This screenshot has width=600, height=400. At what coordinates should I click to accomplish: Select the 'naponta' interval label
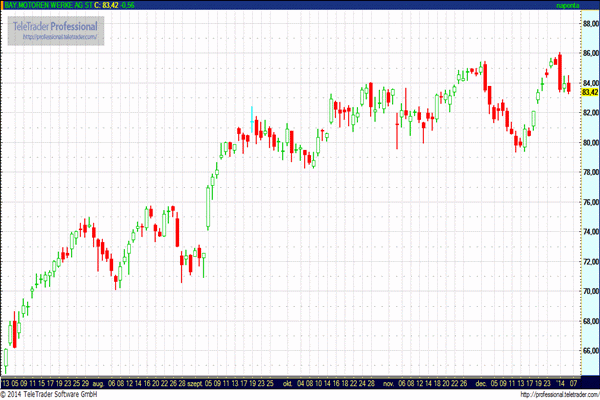click(x=567, y=5)
